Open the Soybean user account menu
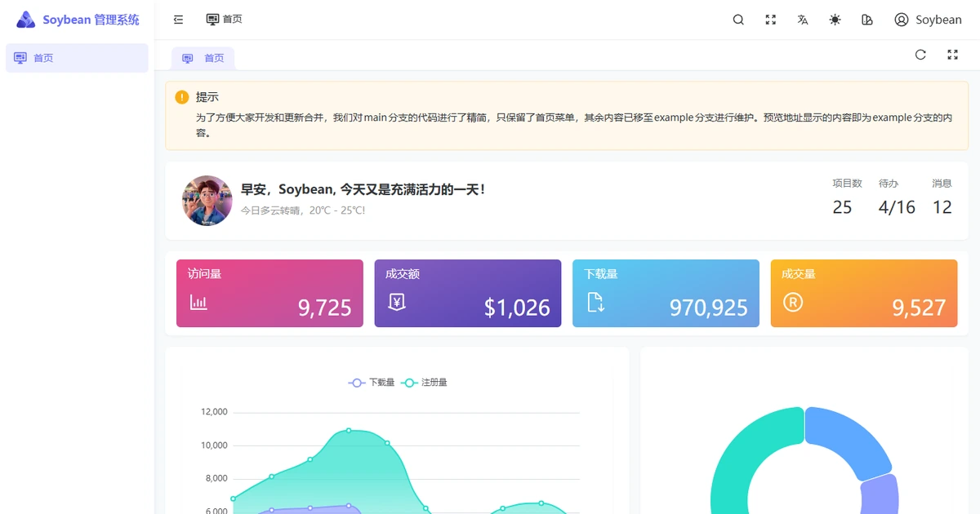Viewport: 980px width, 514px height. tap(928, 20)
